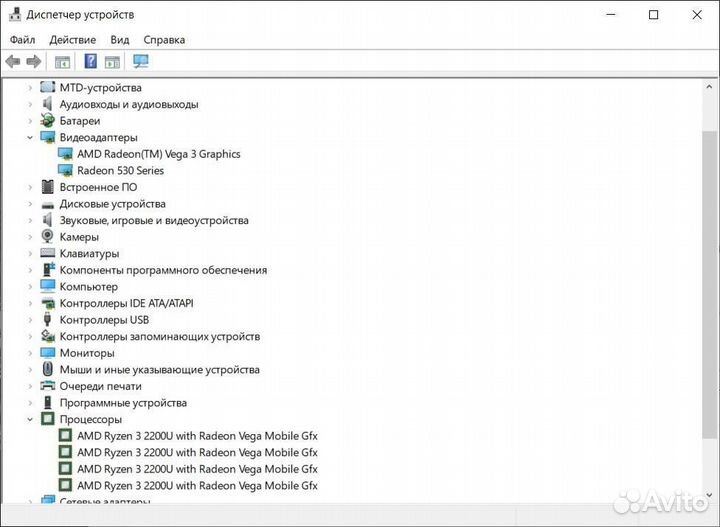
Task: Click the Камеры webcam icon
Action: 48,237
